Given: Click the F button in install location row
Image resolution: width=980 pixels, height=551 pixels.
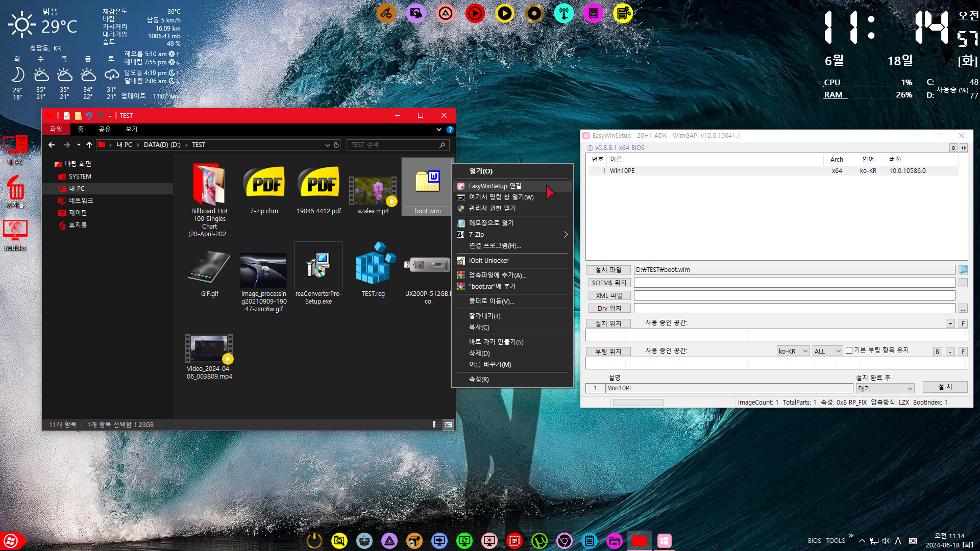Looking at the screenshot, I should coord(963,323).
